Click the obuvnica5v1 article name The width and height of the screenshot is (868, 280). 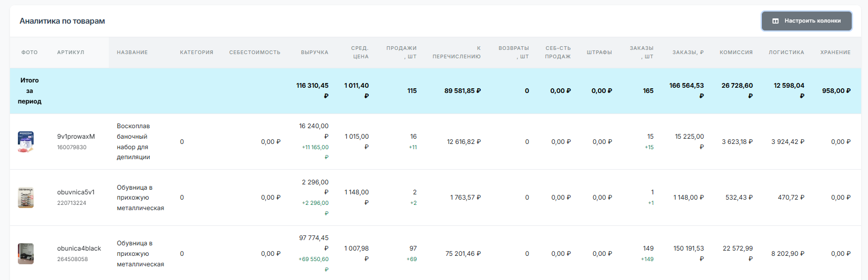click(76, 192)
